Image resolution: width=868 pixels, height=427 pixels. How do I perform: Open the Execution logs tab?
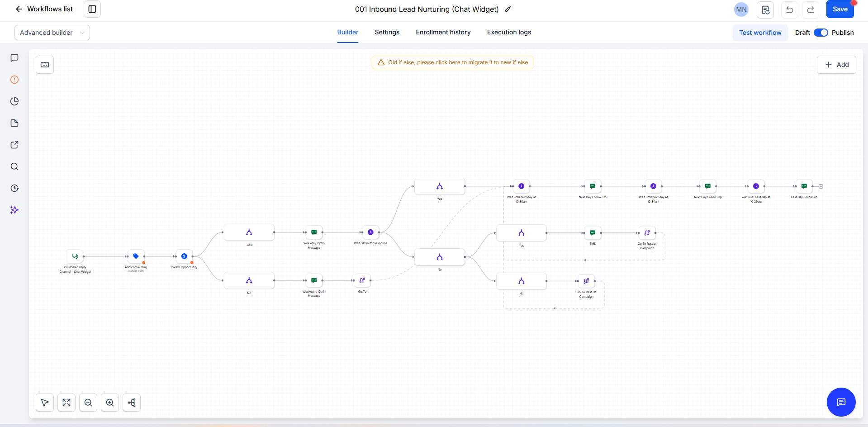point(509,32)
